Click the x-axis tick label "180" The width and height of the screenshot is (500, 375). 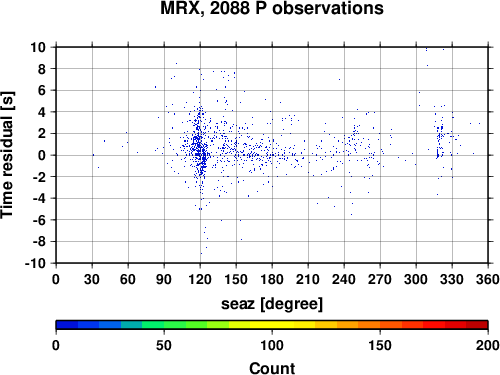point(272,279)
